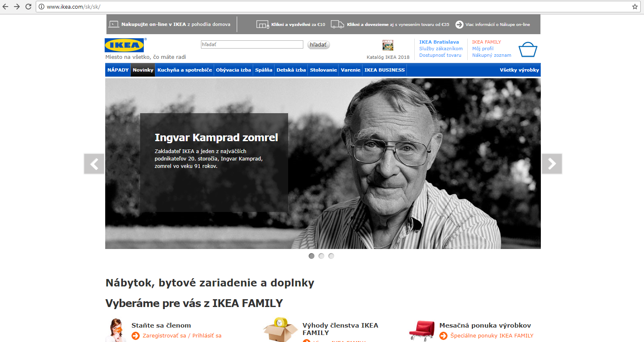Click the laptop icon beside Nakupujte on-line

click(114, 24)
